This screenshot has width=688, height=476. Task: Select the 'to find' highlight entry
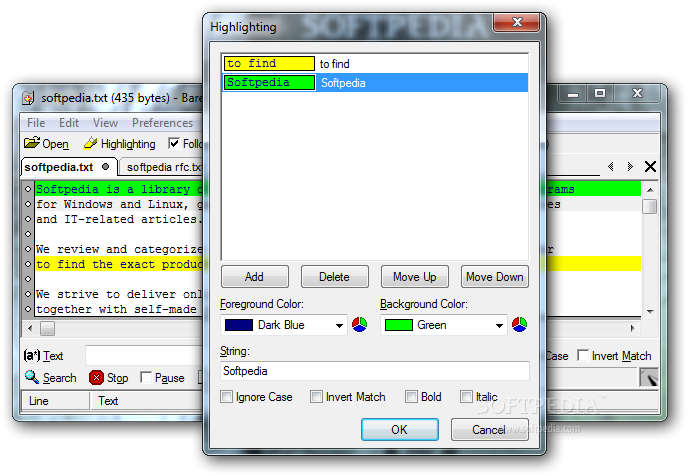coord(375,64)
